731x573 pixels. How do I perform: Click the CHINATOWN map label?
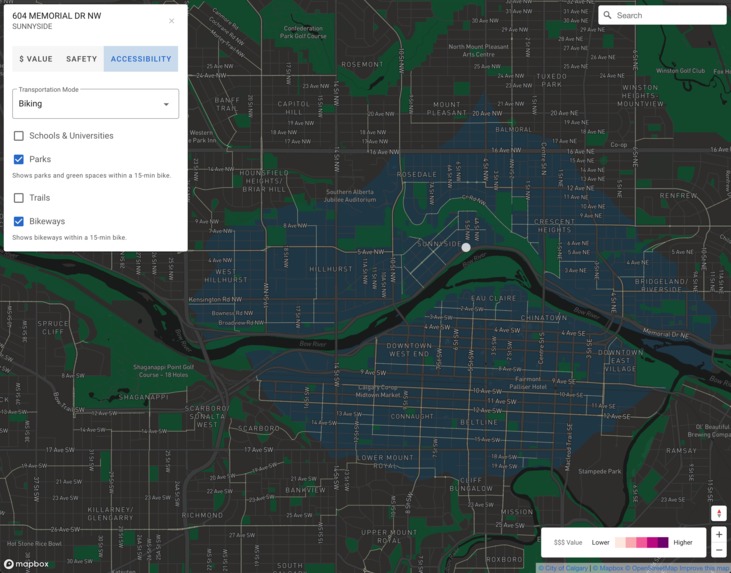pyautogui.click(x=544, y=318)
